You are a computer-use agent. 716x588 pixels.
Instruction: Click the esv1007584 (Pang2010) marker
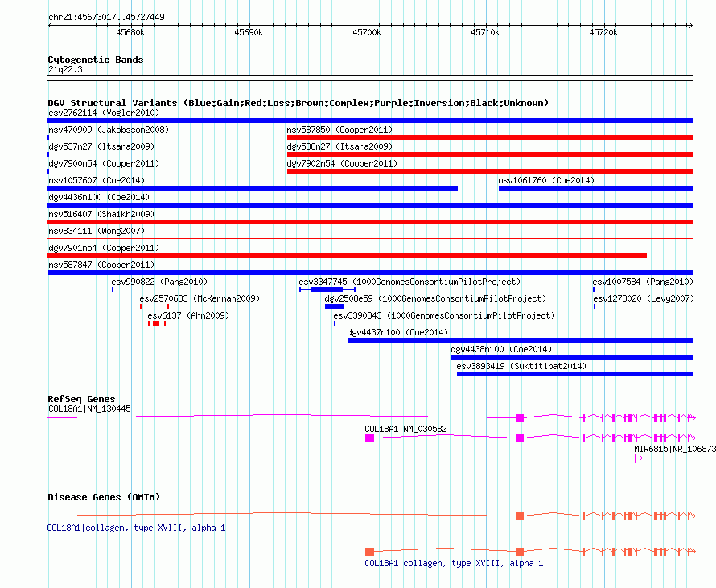pyautogui.click(x=594, y=290)
